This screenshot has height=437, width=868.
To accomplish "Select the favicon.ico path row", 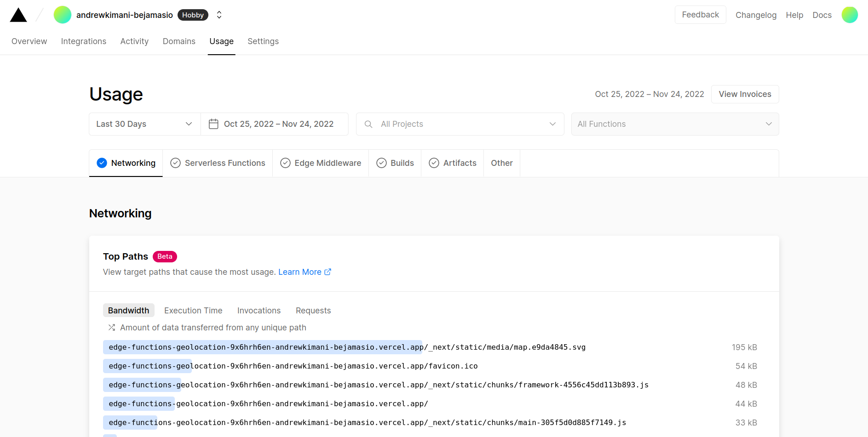I will coord(430,366).
